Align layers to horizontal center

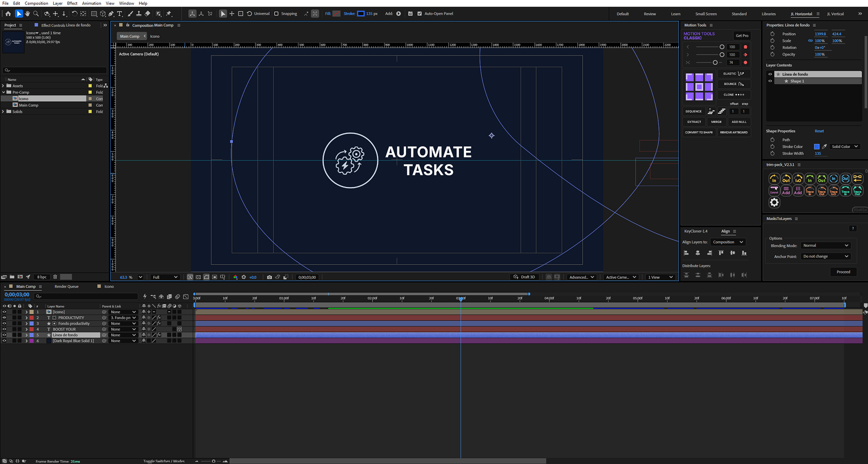click(698, 253)
